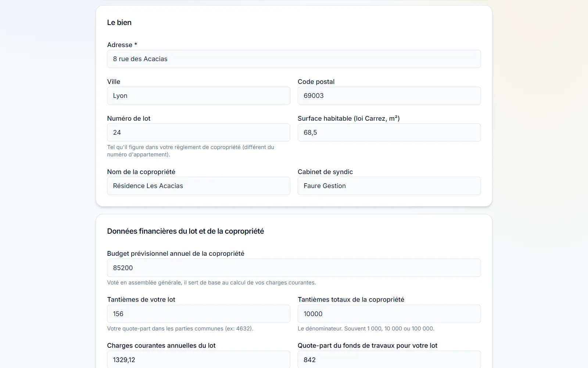Focus the Budget prévisionnel annuel field
The width and height of the screenshot is (588, 368).
pyautogui.click(x=294, y=268)
